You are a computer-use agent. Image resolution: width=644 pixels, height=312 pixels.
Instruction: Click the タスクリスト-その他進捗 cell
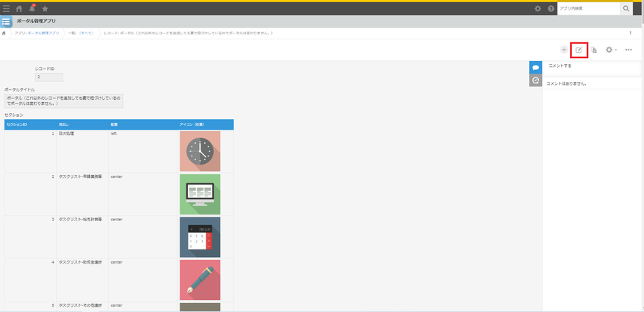pos(82,307)
